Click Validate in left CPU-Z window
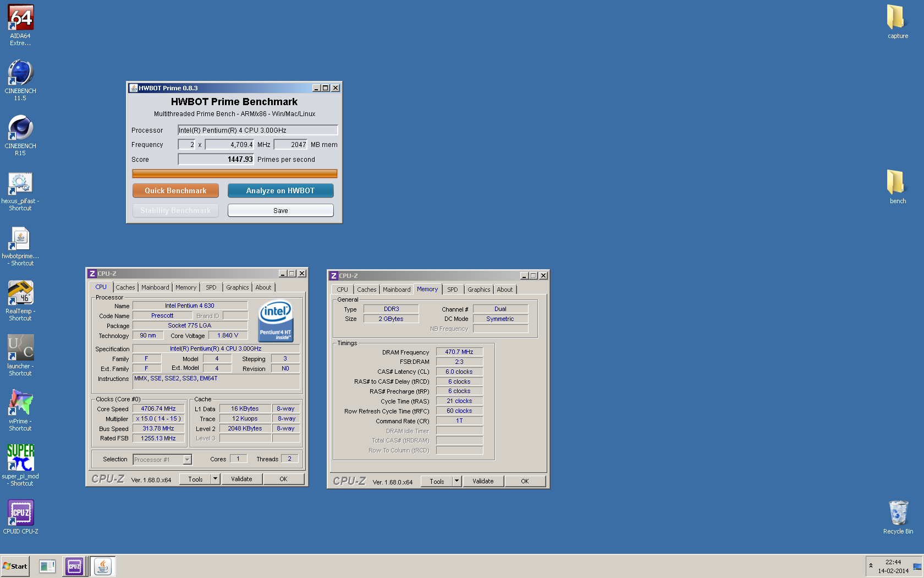924x578 pixels. [241, 479]
